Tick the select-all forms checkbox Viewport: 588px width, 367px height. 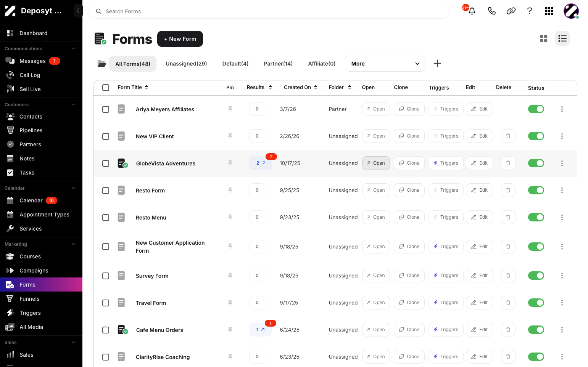click(106, 88)
